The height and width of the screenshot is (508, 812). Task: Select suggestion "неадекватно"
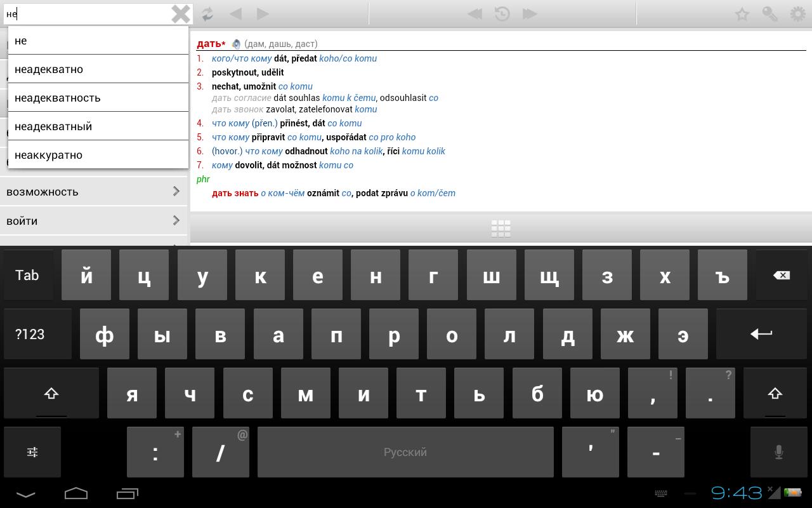pyautogui.click(x=98, y=69)
